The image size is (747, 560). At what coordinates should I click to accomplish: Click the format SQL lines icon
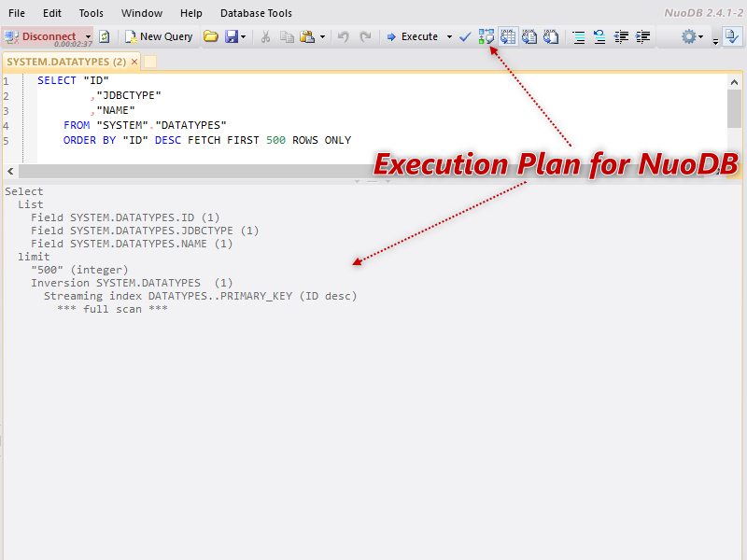(578, 36)
